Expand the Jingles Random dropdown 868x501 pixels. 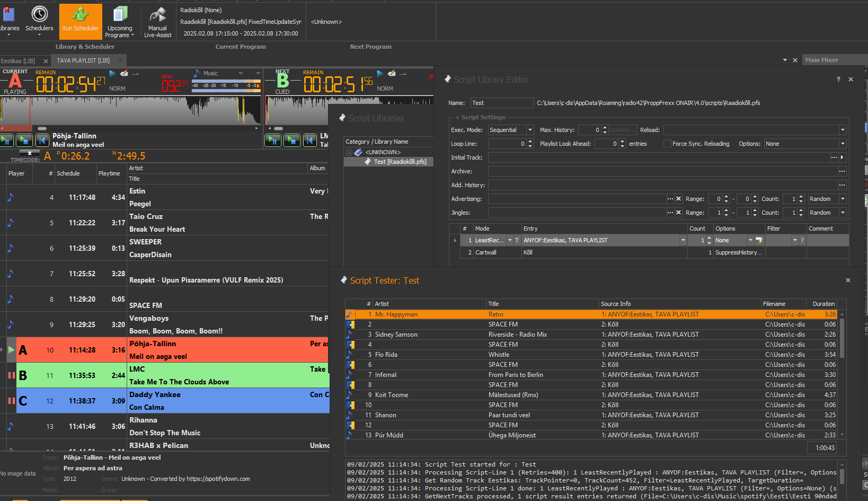(843, 213)
